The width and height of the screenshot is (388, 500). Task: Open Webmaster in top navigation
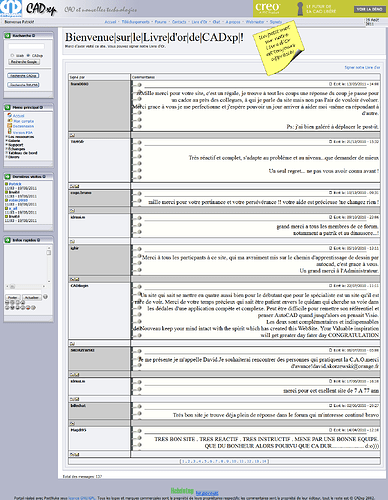[255, 22]
